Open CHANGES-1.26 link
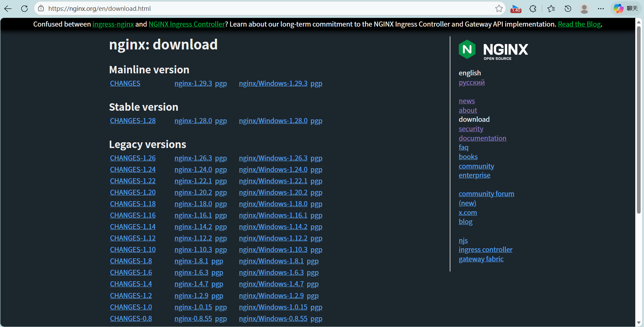644x327 pixels. 133,158
